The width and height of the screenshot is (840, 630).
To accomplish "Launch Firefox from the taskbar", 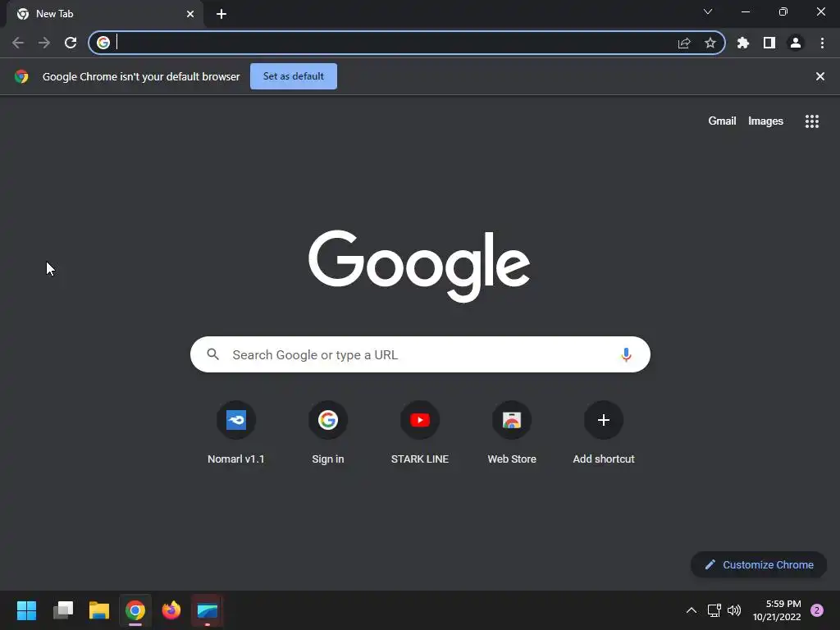I will tap(171, 610).
